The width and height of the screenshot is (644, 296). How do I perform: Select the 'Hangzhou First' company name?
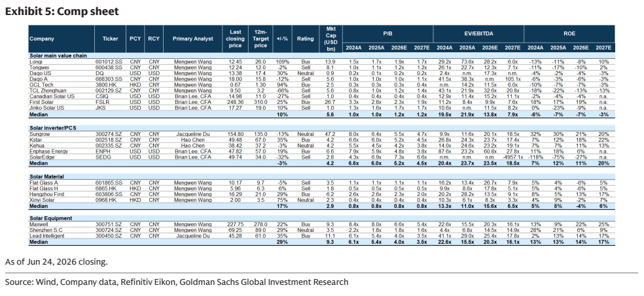pyautogui.click(x=46, y=194)
